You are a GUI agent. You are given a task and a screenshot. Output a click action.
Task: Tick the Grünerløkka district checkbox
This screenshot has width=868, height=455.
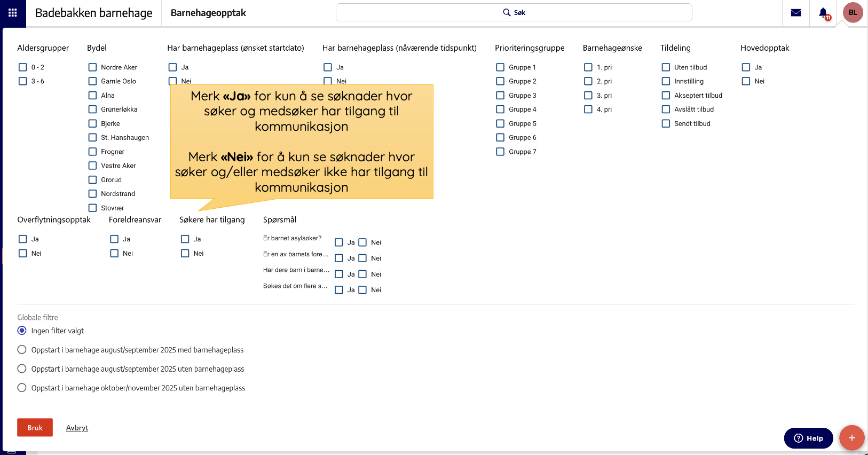click(93, 109)
